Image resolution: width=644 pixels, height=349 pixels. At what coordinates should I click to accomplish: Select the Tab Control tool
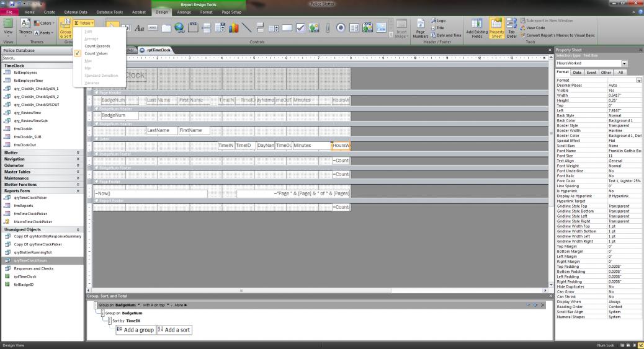tap(166, 28)
